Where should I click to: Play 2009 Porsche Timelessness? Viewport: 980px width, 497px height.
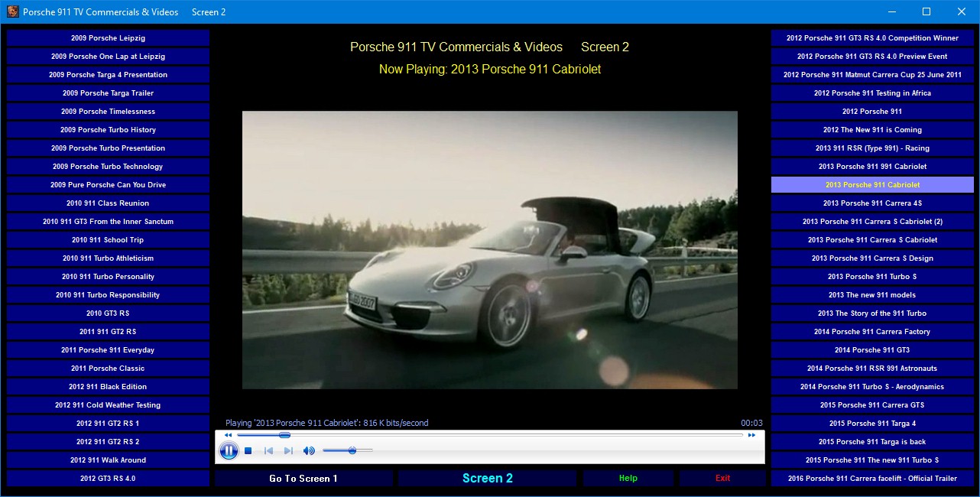[108, 112]
